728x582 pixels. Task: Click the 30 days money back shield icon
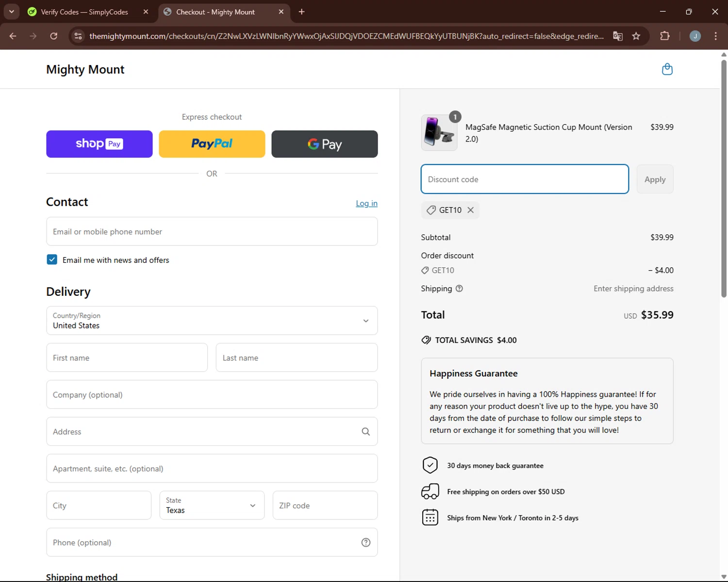pyautogui.click(x=430, y=465)
